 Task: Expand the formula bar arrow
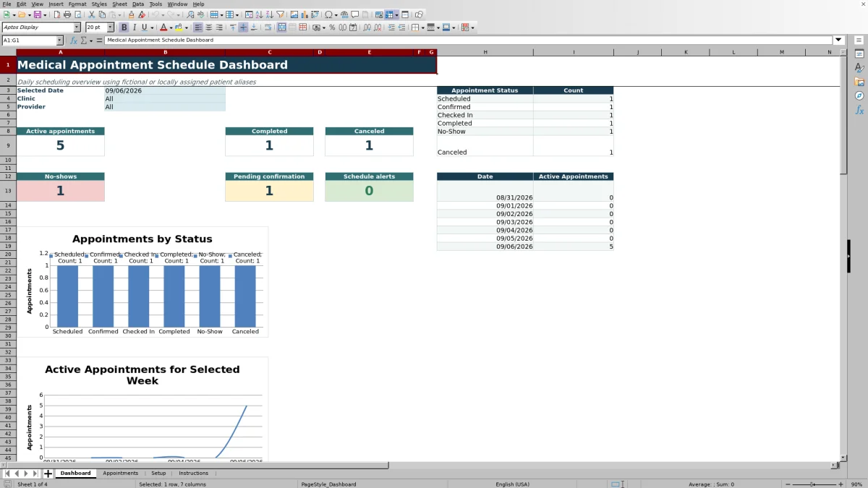(838, 40)
